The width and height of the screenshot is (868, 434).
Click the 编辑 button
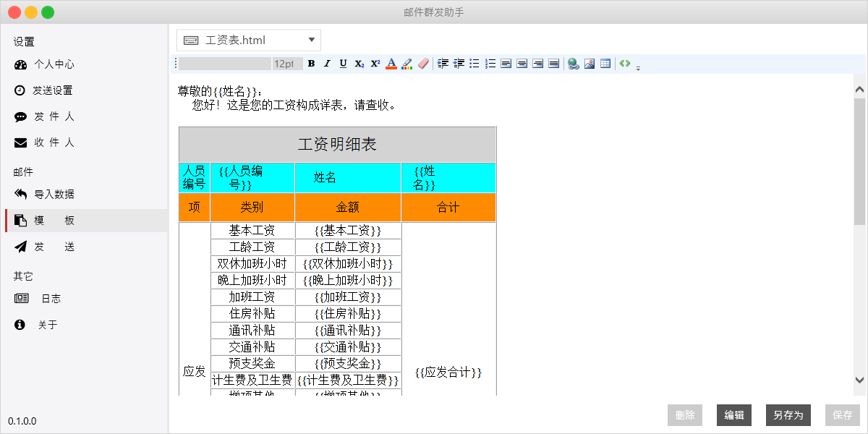[734, 415]
